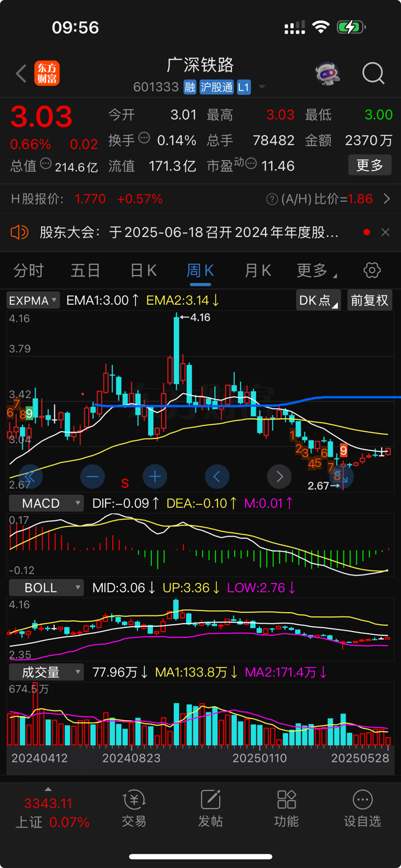Tap date label 20250110
Screen dimensions: 401x868
(x=260, y=758)
